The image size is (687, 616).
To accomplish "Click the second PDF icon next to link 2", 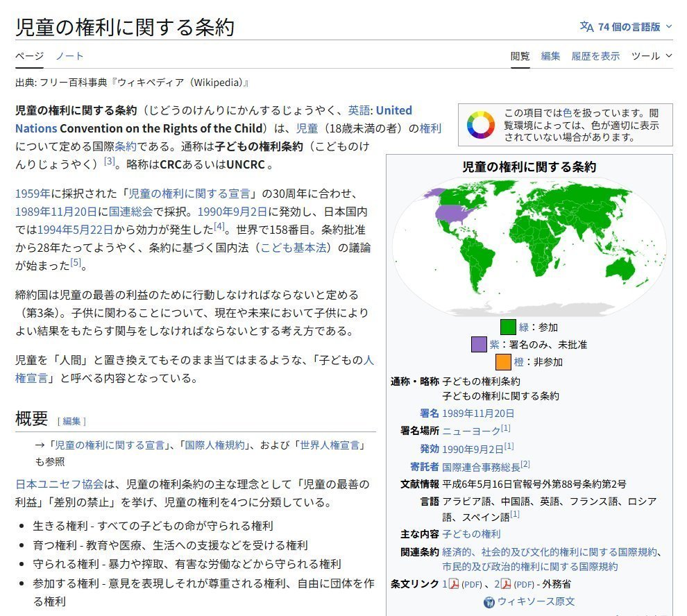I will (x=506, y=584).
